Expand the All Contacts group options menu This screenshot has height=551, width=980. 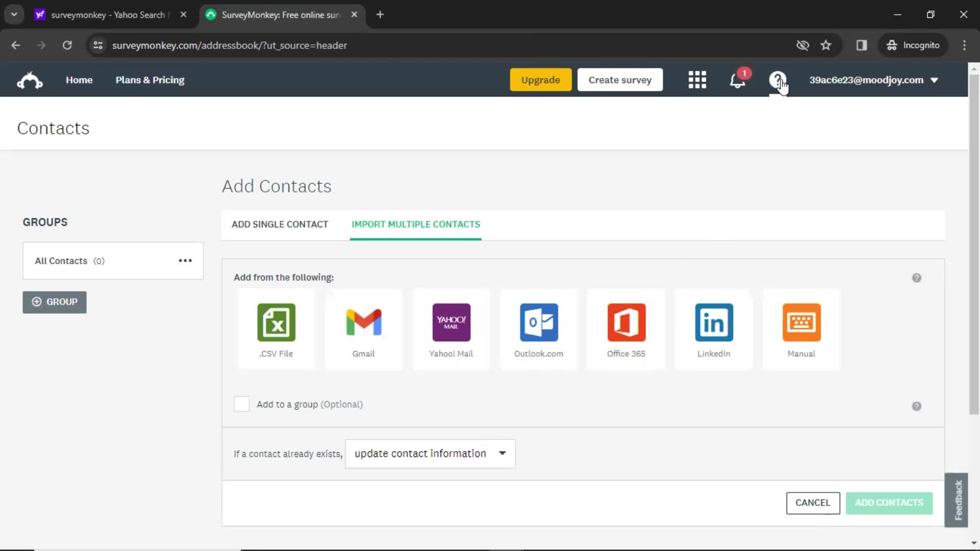[185, 261]
